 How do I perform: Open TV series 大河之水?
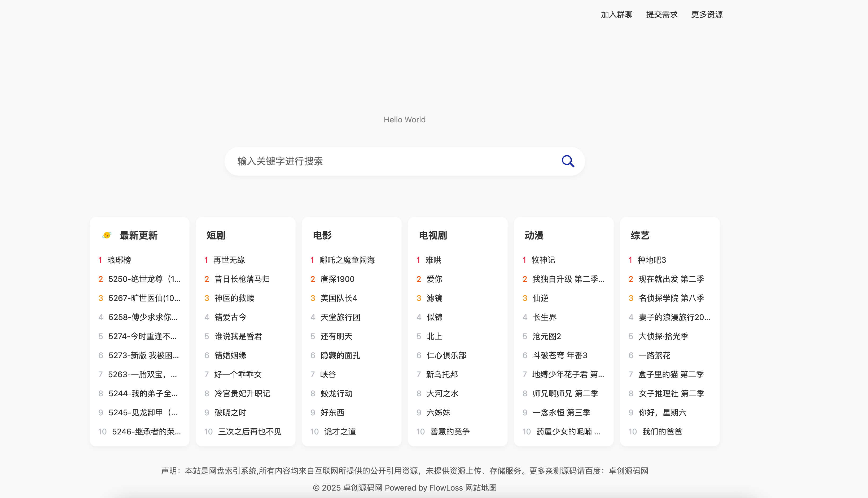click(x=442, y=393)
